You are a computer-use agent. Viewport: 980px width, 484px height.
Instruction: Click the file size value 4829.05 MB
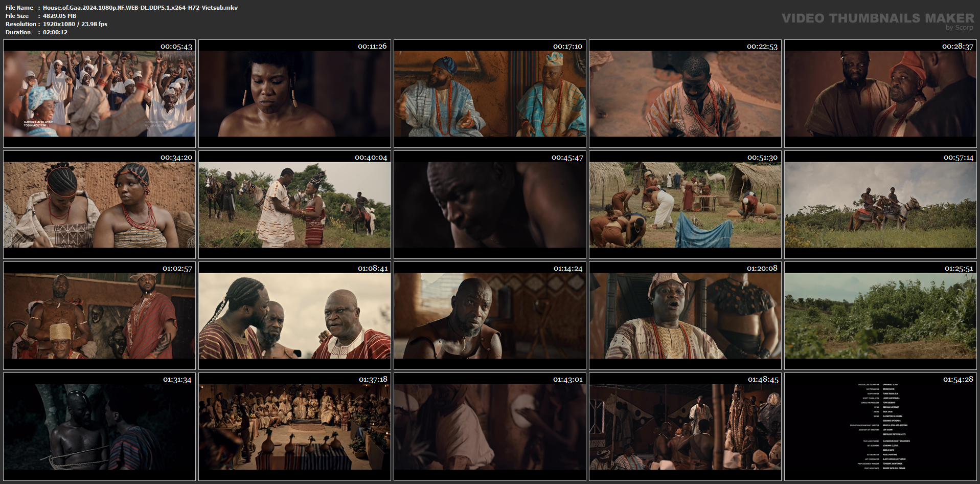(x=59, y=16)
